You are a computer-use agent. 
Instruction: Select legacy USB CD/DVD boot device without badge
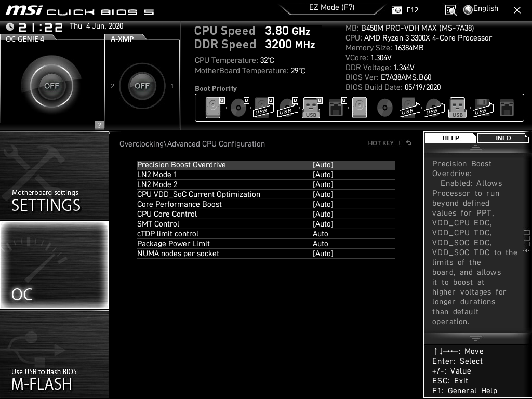[434, 108]
